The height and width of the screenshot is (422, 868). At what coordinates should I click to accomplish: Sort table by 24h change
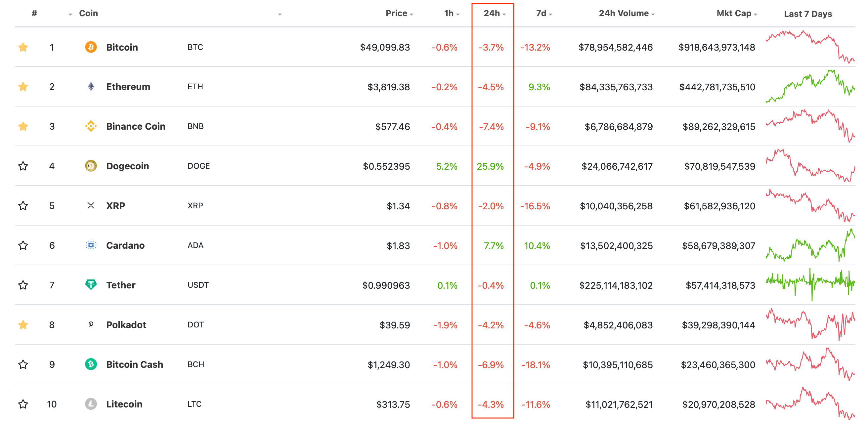pyautogui.click(x=495, y=13)
